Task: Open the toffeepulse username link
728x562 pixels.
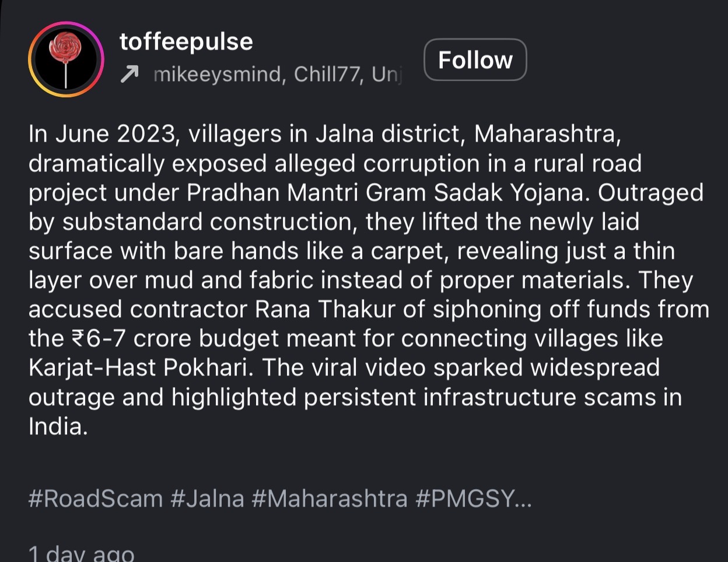Action: [186, 42]
